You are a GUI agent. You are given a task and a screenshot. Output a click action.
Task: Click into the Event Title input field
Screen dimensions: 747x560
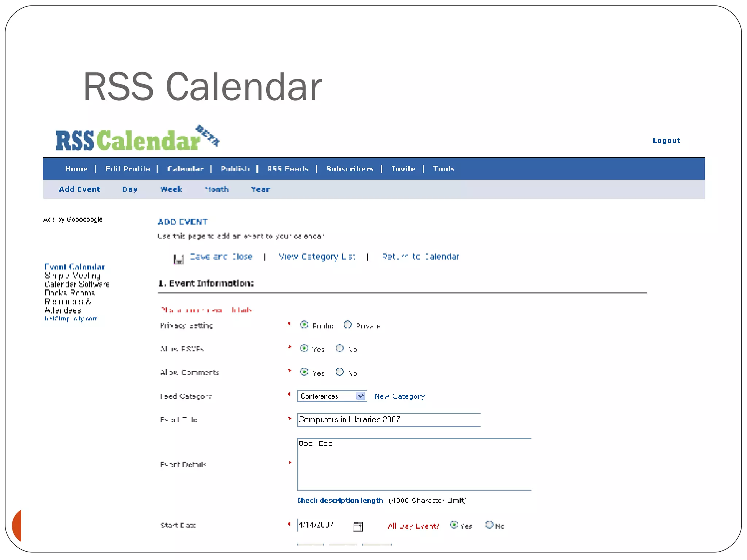click(389, 420)
